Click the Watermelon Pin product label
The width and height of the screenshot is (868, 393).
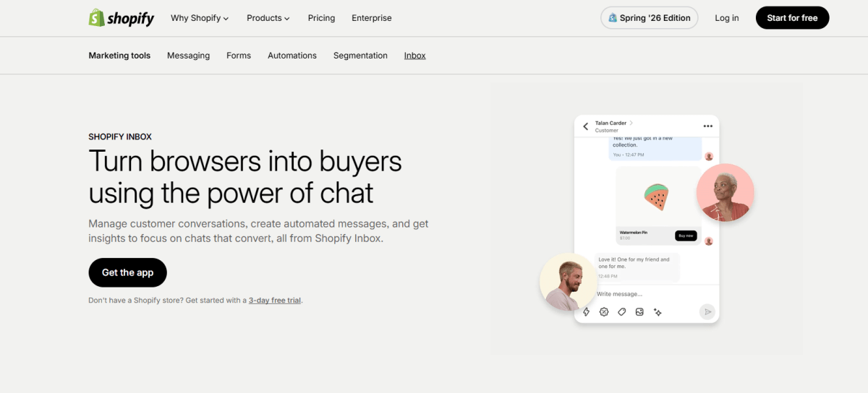tap(634, 233)
